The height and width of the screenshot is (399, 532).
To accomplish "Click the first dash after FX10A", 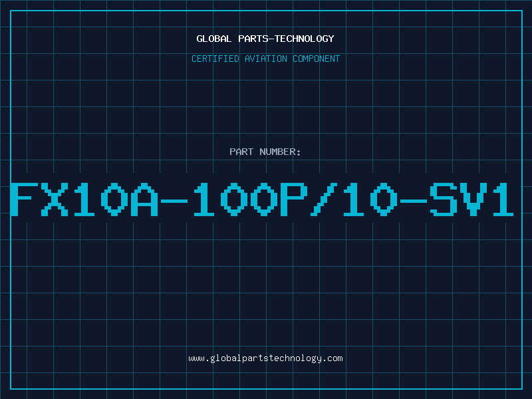I will coord(174,201).
